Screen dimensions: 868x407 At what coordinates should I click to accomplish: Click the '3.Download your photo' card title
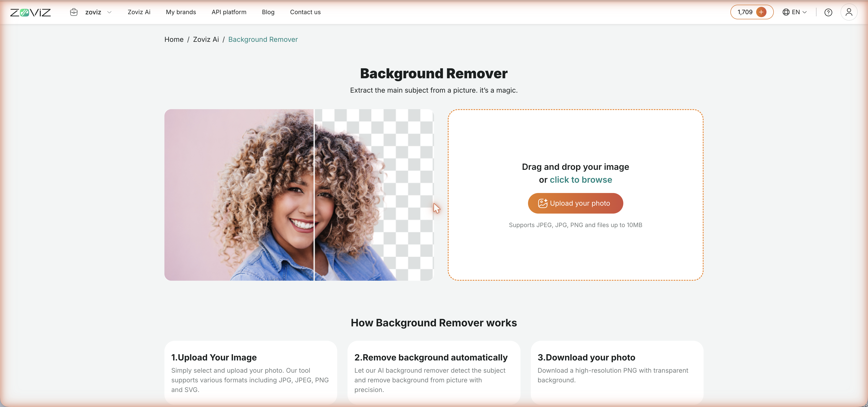(x=586, y=357)
